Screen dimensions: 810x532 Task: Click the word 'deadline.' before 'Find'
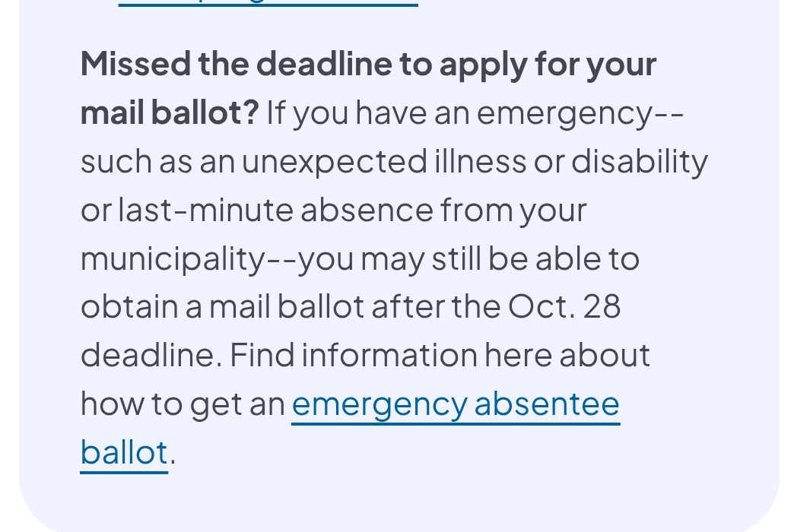[x=151, y=356]
